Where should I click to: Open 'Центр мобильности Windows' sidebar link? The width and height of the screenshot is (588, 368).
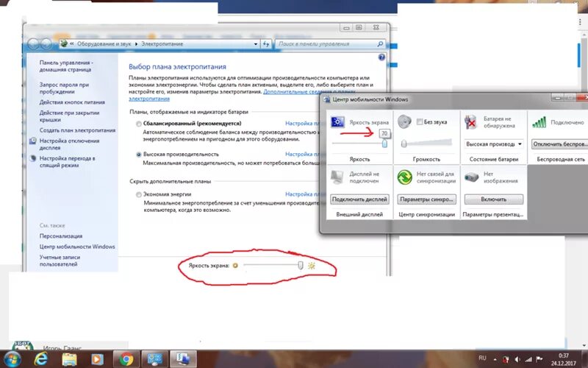tap(77, 247)
